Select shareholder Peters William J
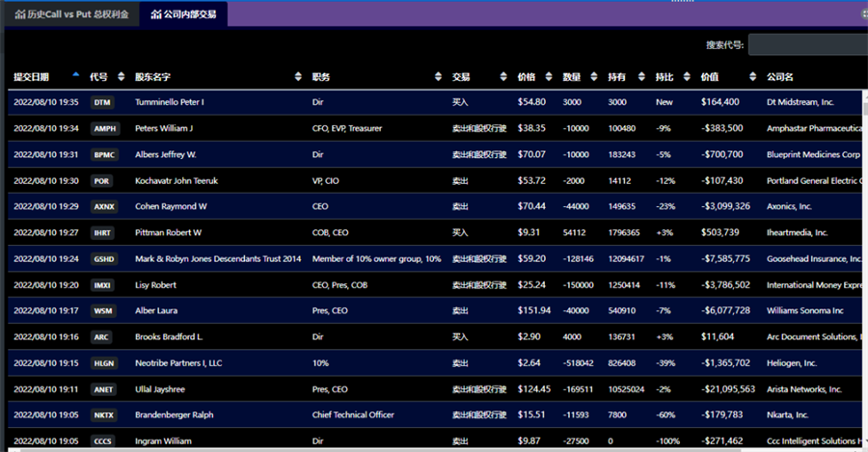Viewport: 868px width, 452px height. pos(164,128)
